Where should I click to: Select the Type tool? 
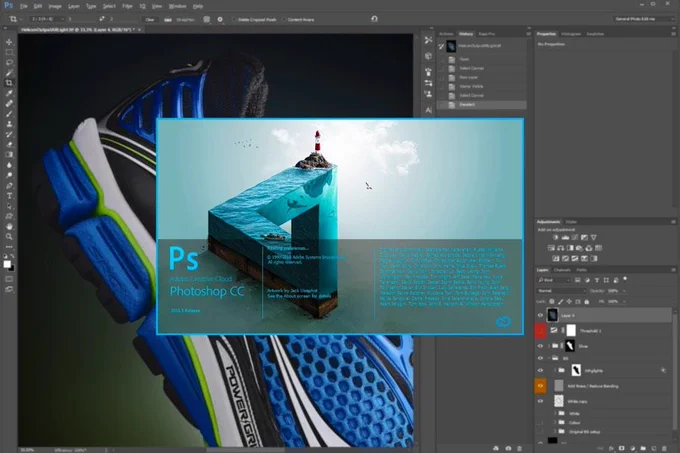[9, 196]
